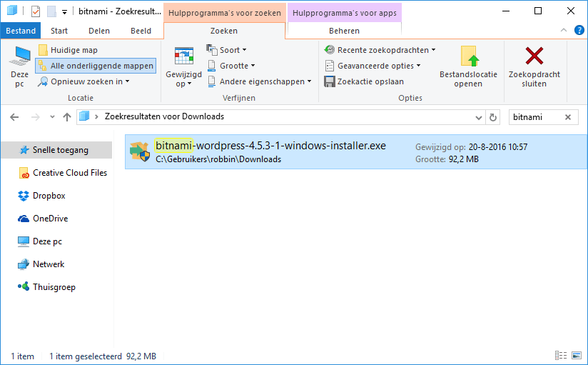
Task: Click the bitnami installer file icon
Action: 139,151
